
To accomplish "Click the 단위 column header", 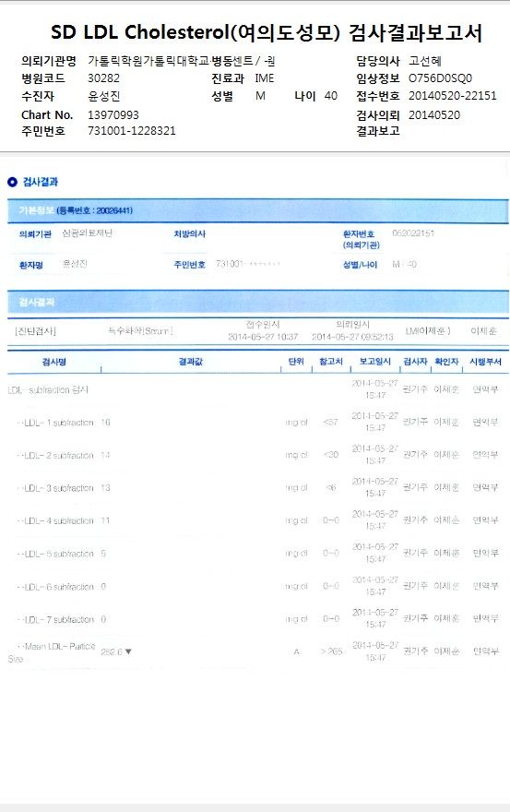I will click(296, 362).
